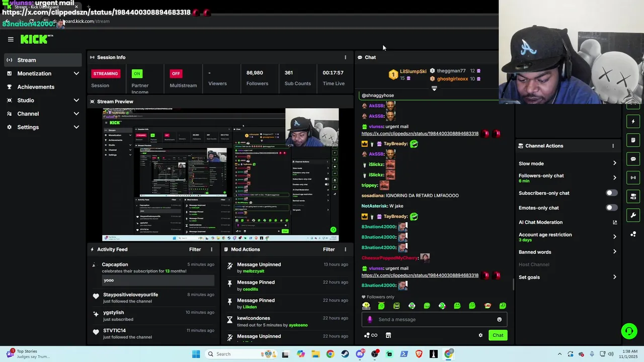This screenshot has width=644, height=362.
Task: Click the chat bubble sidebar icon
Action: pyautogui.click(x=633, y=159)
